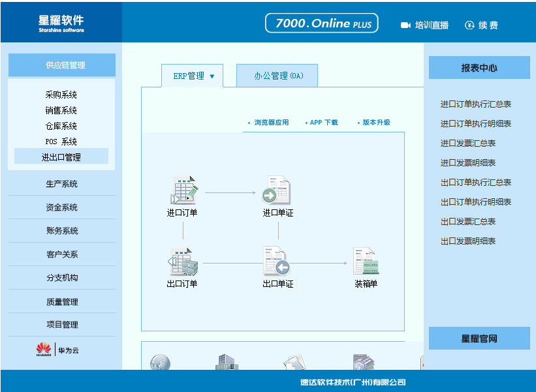Open the 进口订单执行汇总表 report
The width and height of the screenshot is (536, 392).
point(476,104)
